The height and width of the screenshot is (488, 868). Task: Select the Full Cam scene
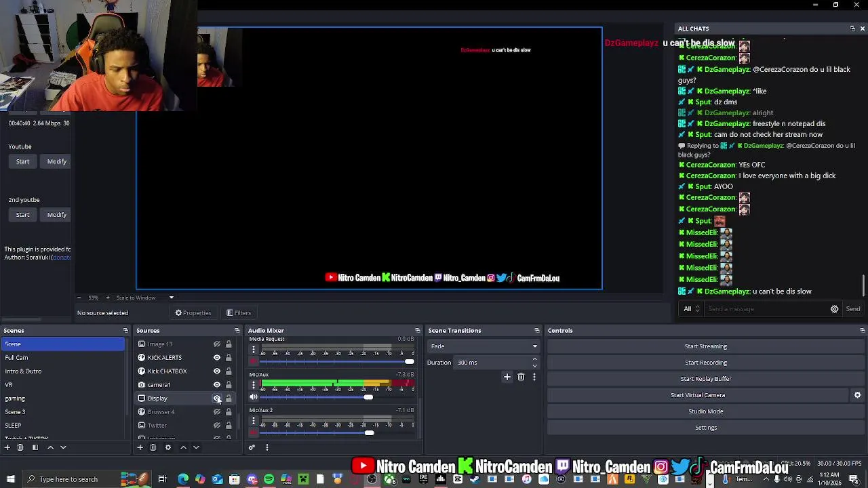(x=62, y=358)
